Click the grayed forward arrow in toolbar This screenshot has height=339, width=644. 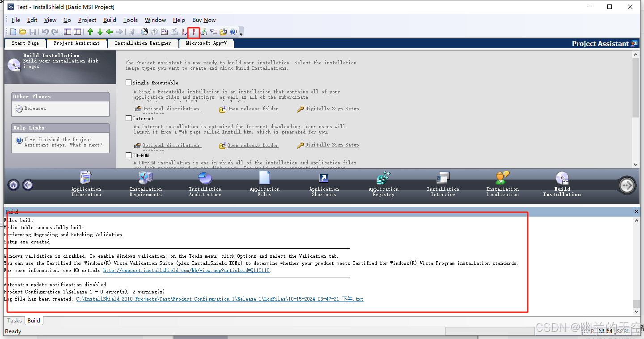(119, 32)
